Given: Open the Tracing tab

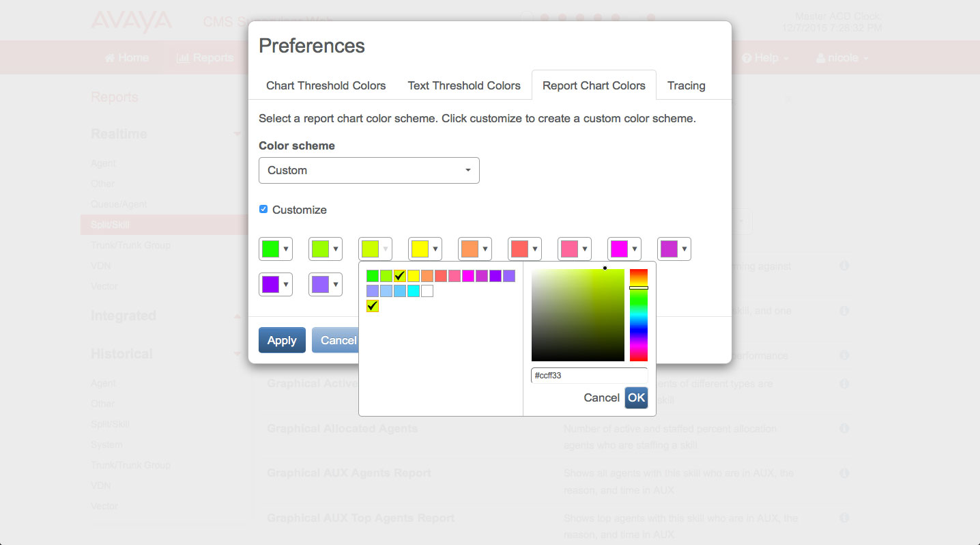Looking at the screenshot, I should [x=687, y=85].
